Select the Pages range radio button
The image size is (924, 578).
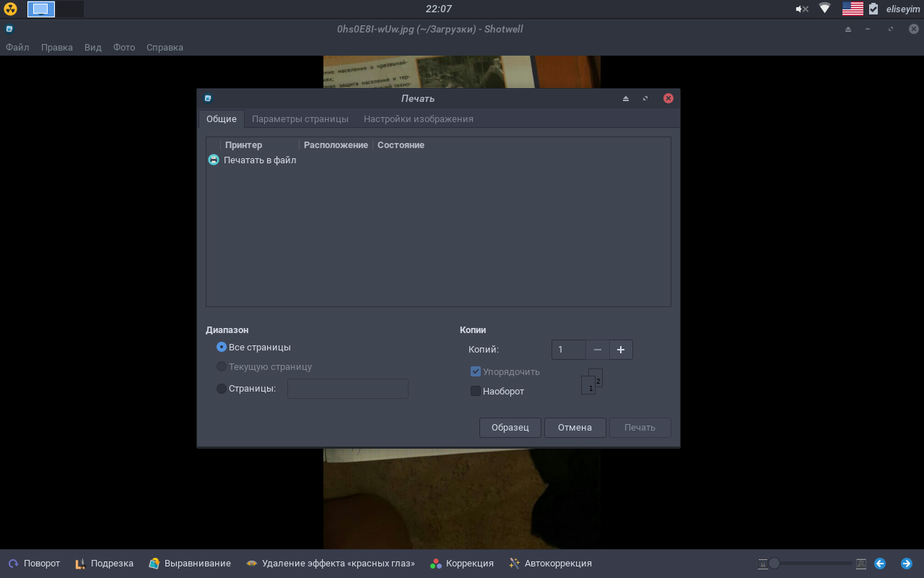point(222,389)
